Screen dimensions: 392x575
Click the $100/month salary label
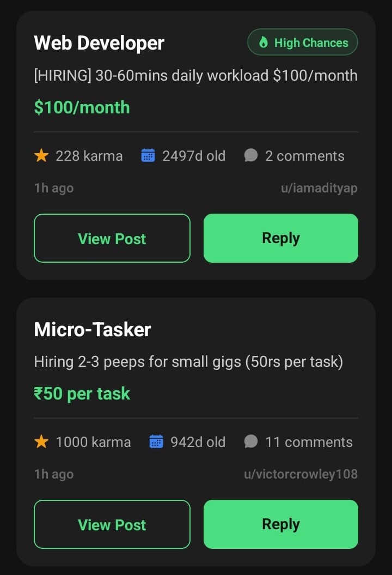82,107
